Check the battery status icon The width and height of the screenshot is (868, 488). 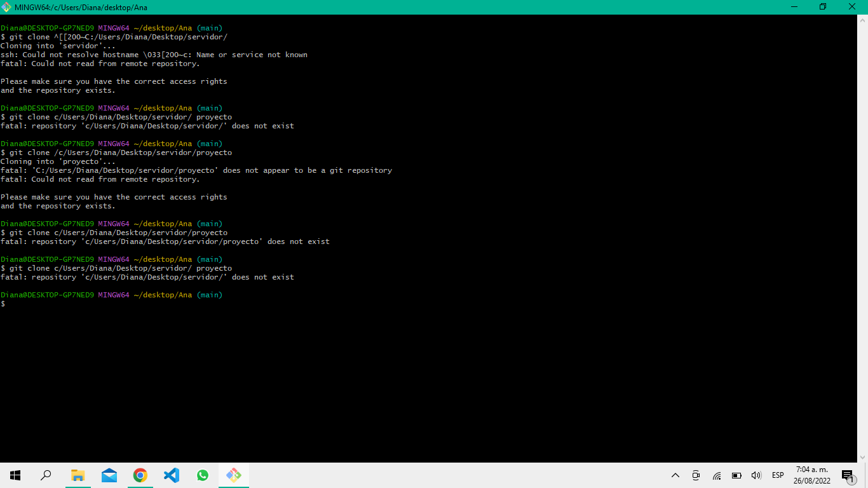[736, 475]
